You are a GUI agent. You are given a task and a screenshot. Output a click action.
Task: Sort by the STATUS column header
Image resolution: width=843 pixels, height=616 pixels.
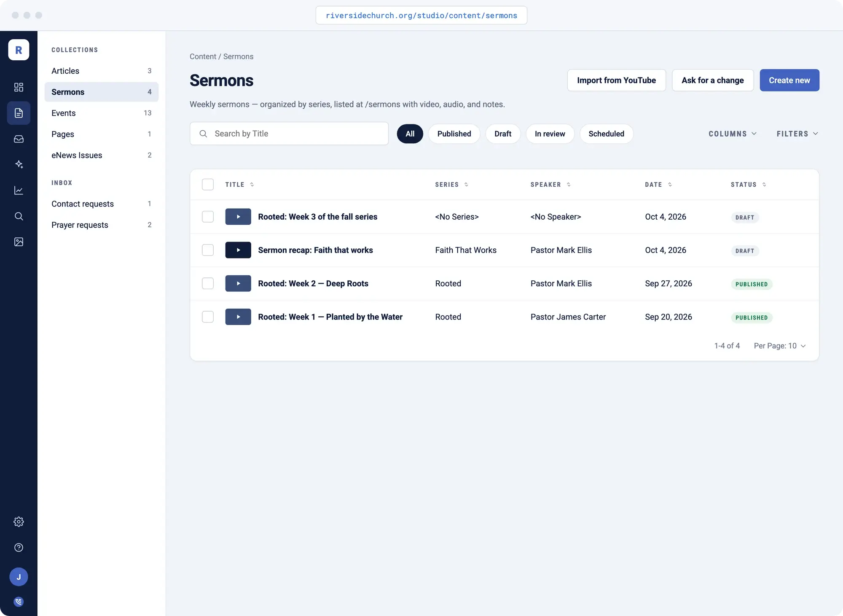tap(748, 185)
